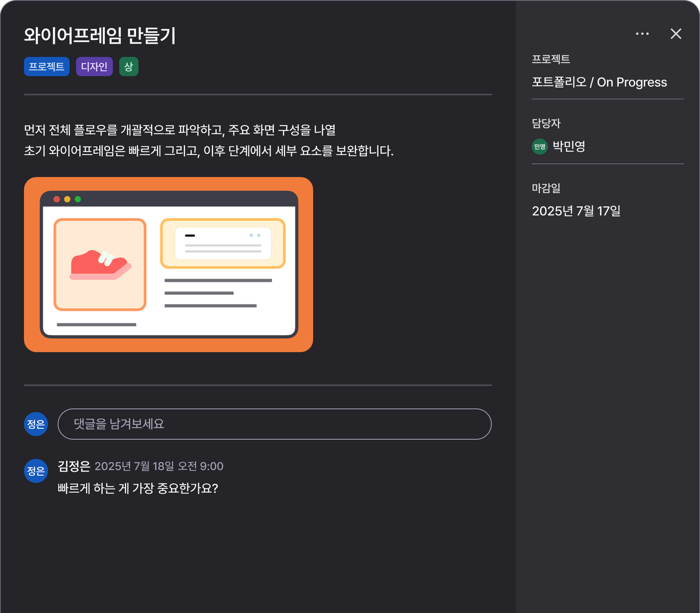The image size is (700, 613).
Task: Click the shoe illustration card in the image
Action: 100,264
